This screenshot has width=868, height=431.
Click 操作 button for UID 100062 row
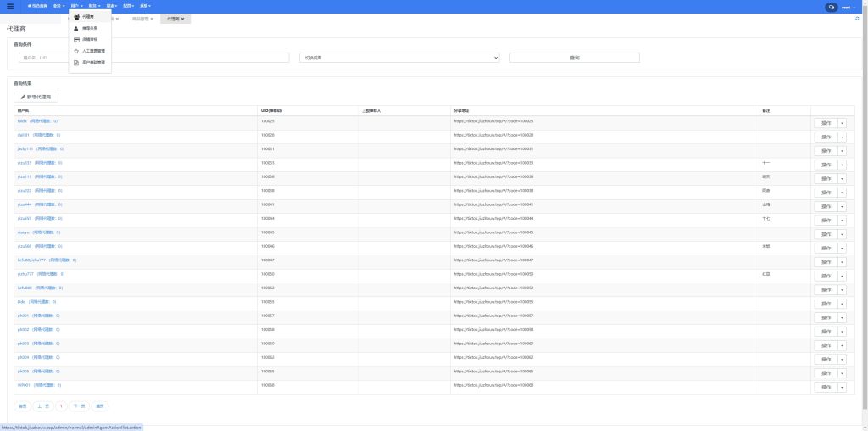point(826,360)
